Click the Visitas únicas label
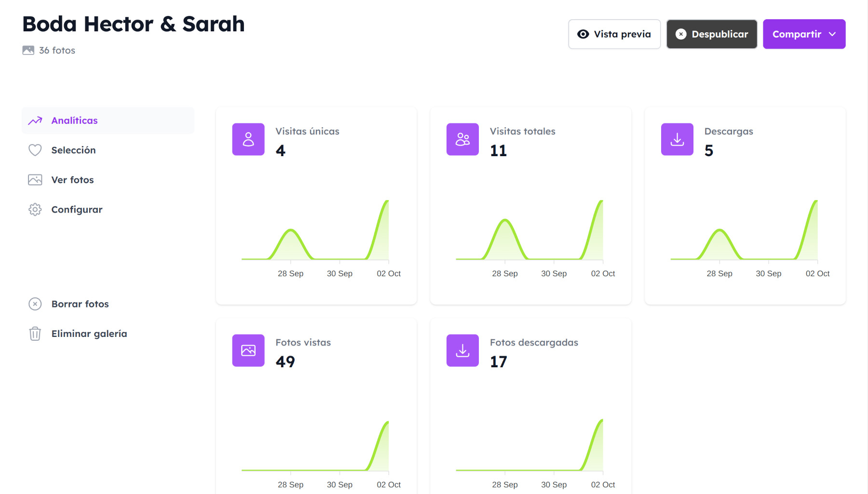 (x=308, y=131)
